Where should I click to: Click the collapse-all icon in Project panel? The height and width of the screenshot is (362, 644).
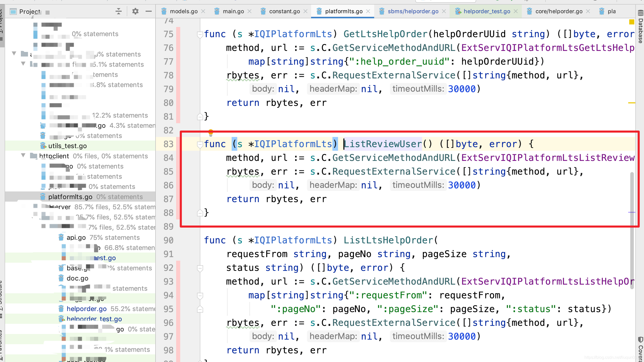[118, 11]
